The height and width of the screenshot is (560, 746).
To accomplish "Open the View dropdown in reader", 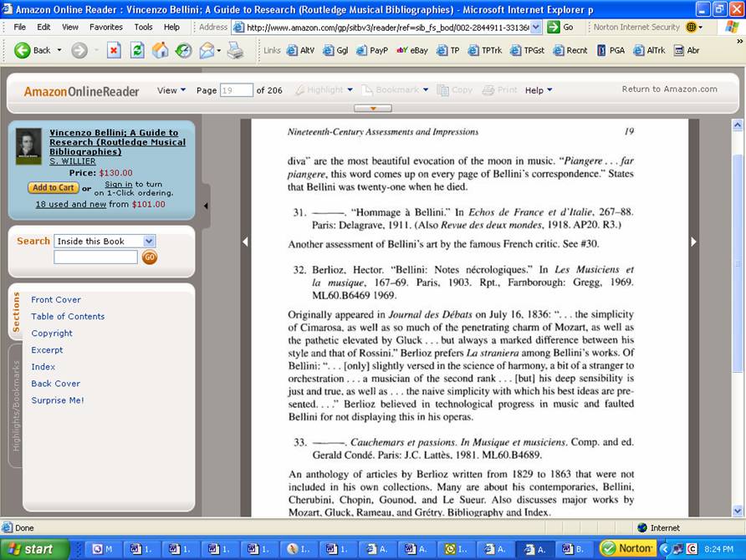I will tap(171, 90).
